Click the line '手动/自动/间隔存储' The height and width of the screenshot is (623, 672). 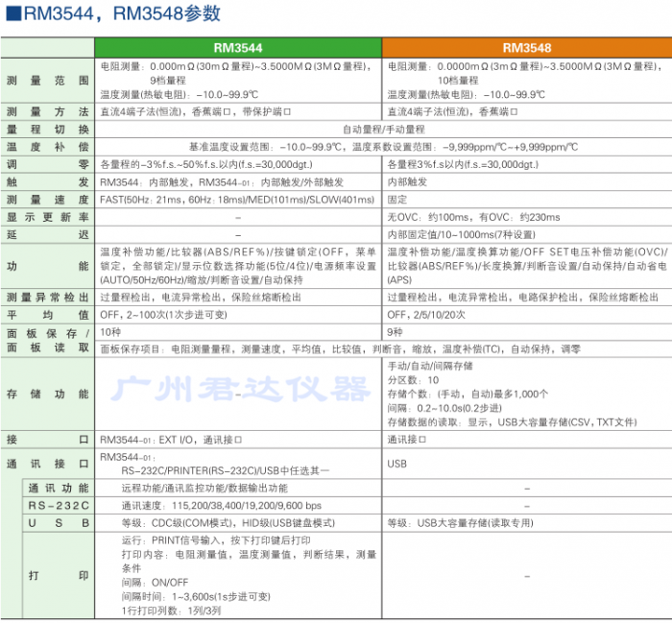pos(430,366)
